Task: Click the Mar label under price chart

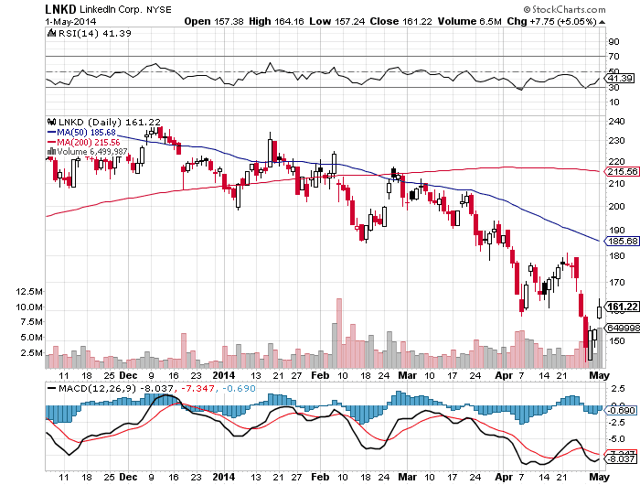Action: pos(407,375)
